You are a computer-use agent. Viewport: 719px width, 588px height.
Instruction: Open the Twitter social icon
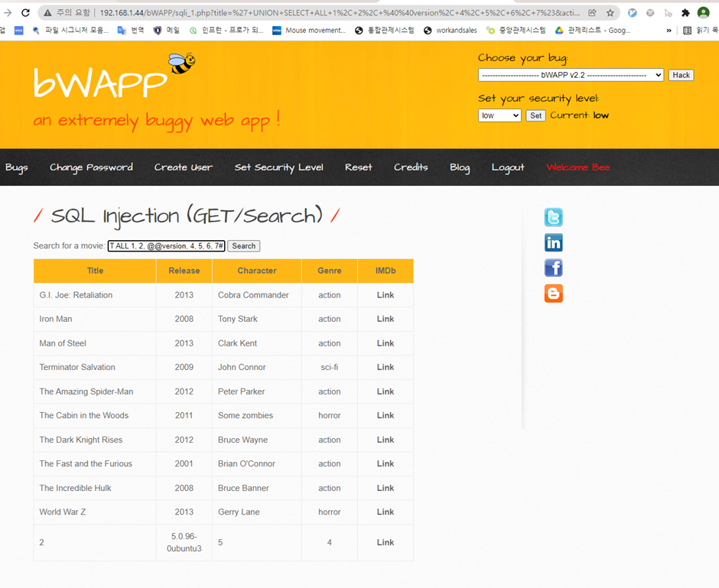[554, 217]
